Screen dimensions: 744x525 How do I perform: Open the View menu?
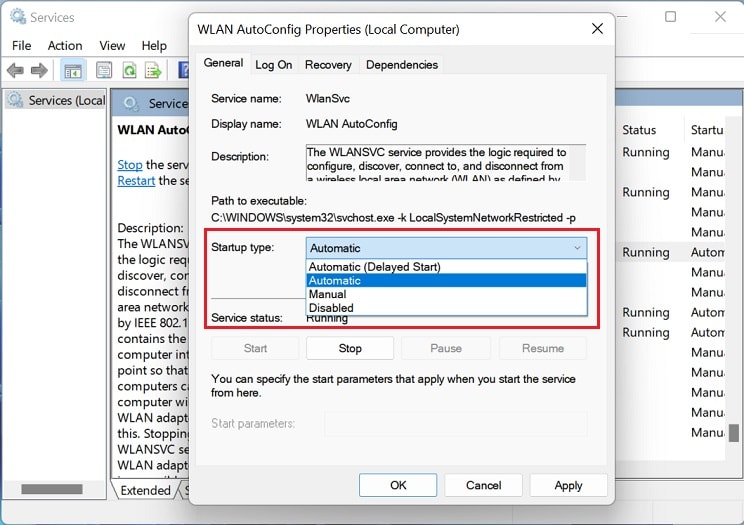112,46
